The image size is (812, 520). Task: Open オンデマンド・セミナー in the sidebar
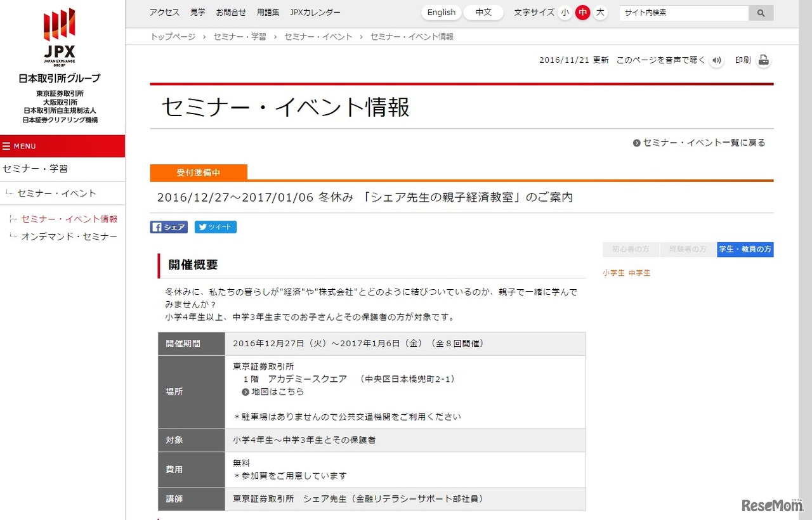coord(69,237)
